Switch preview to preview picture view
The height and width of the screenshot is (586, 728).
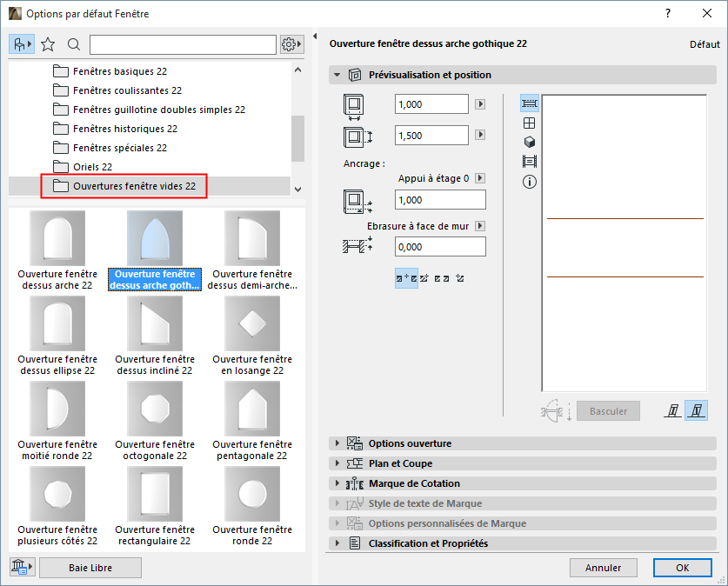coord(530,162)
